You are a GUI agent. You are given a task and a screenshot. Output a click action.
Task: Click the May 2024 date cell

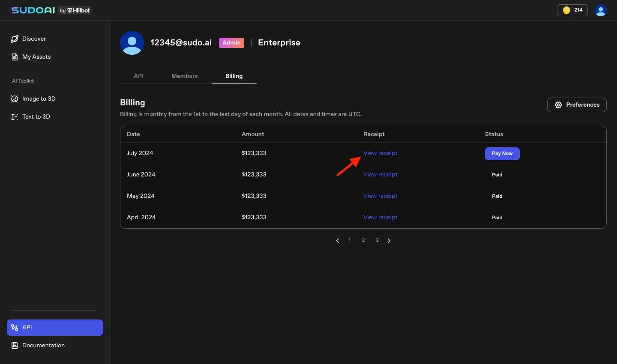coord(141,196)
